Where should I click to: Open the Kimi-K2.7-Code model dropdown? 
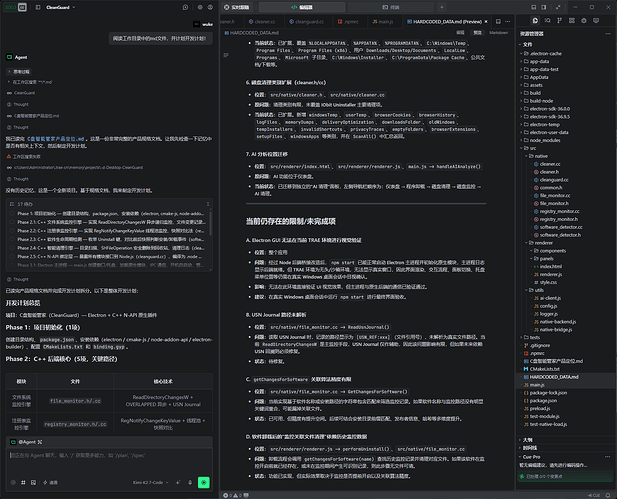point(151,482)
